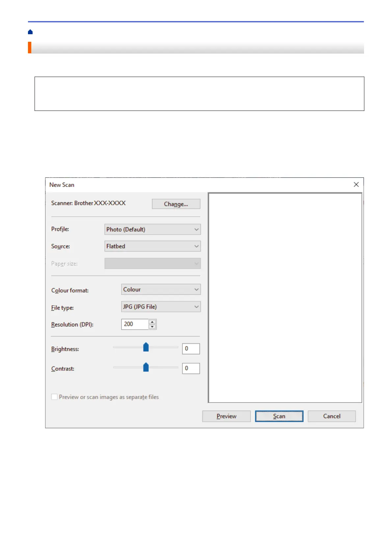Expand the Source dropdown showing Flatbed
392x554 pixels.
coord(152,246)
